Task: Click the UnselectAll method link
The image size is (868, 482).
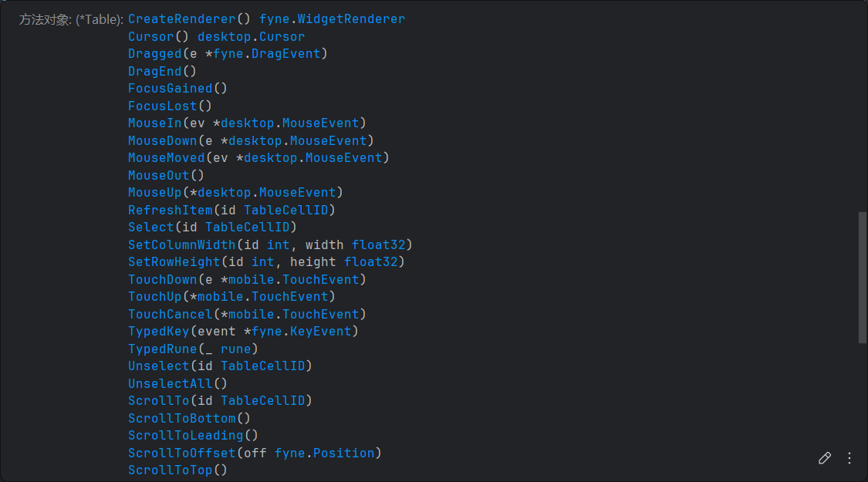Action: coord(170,383)
